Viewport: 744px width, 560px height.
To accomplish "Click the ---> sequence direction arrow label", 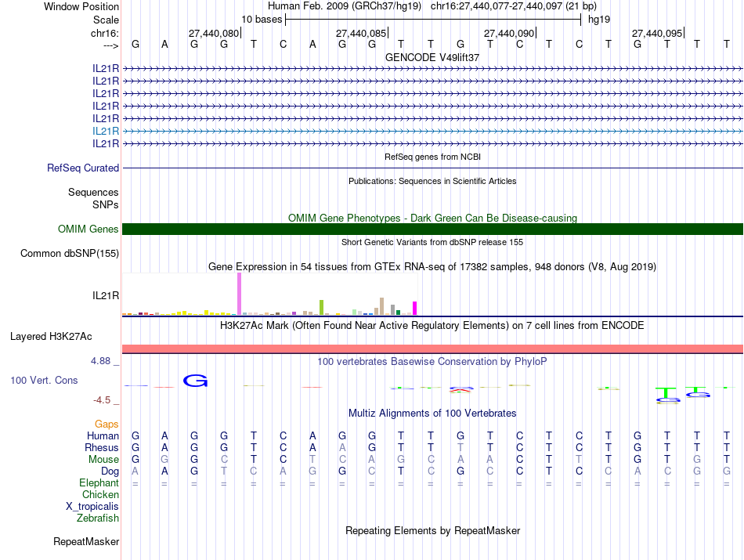I will (111, 45).
